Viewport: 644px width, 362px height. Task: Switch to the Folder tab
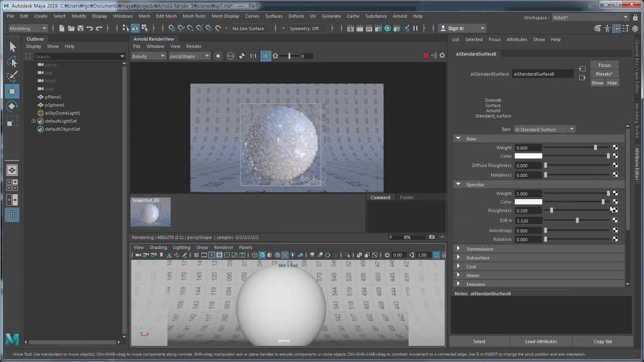[407, 198]
